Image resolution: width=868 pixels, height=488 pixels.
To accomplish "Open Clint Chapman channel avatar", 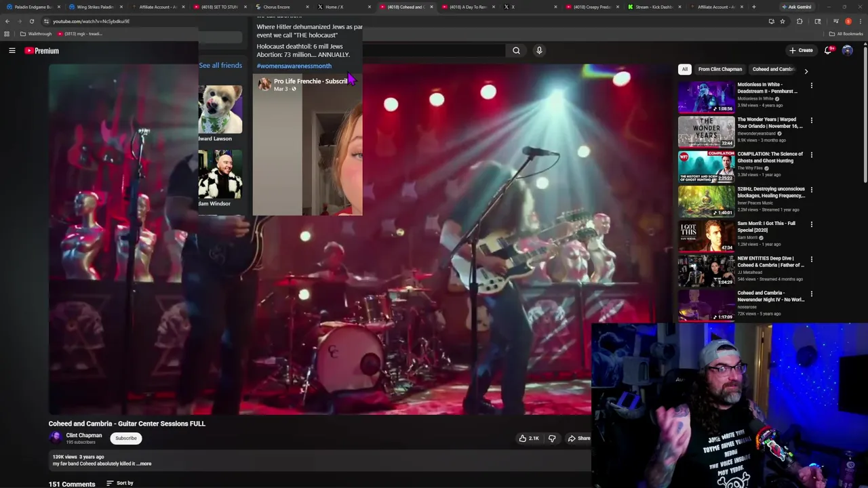I will tap(56, 438).
